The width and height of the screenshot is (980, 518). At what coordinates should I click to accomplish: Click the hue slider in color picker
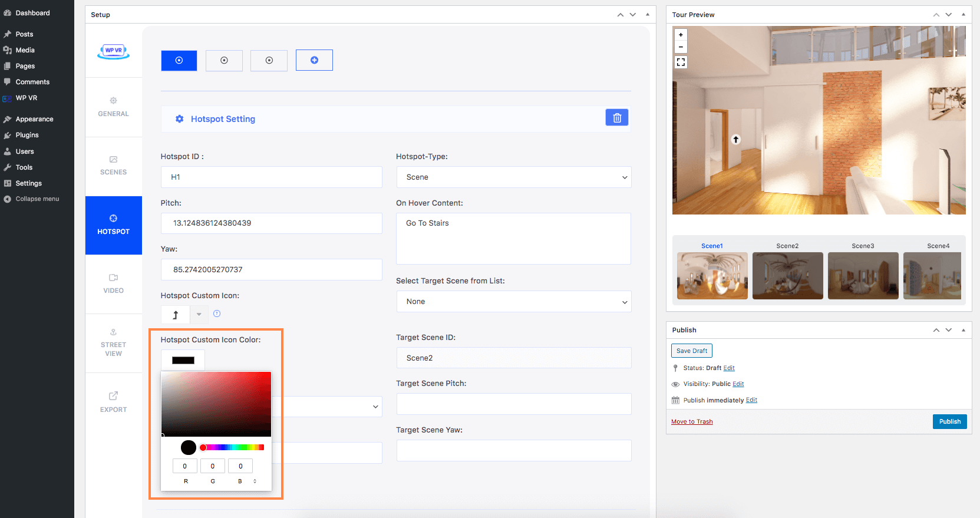coord(232,448)
